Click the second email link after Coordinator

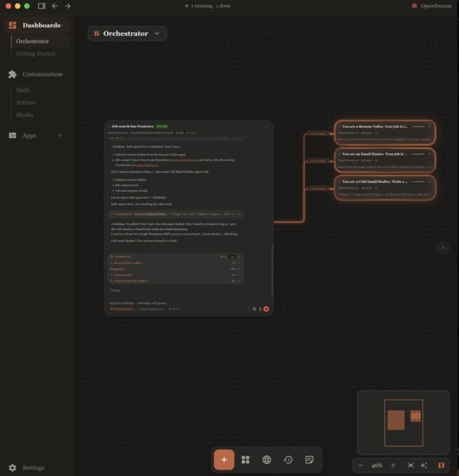pos(147,165)
